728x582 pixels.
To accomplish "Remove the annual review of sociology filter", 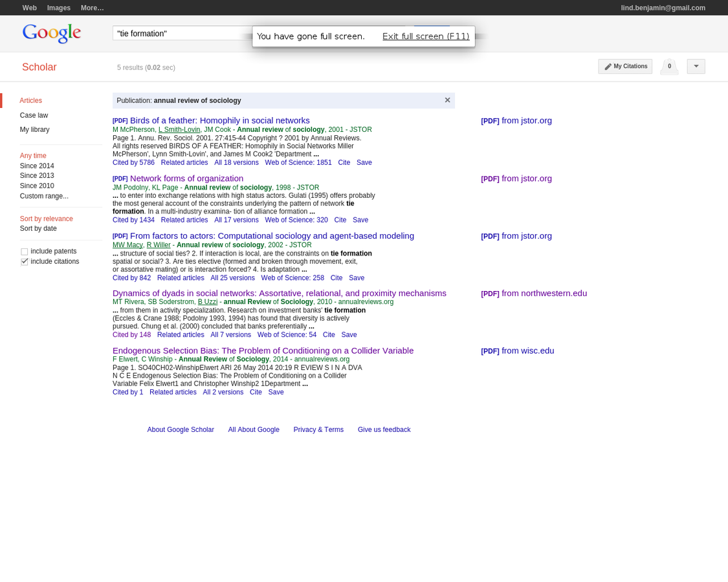I will [x=447, y=100].
